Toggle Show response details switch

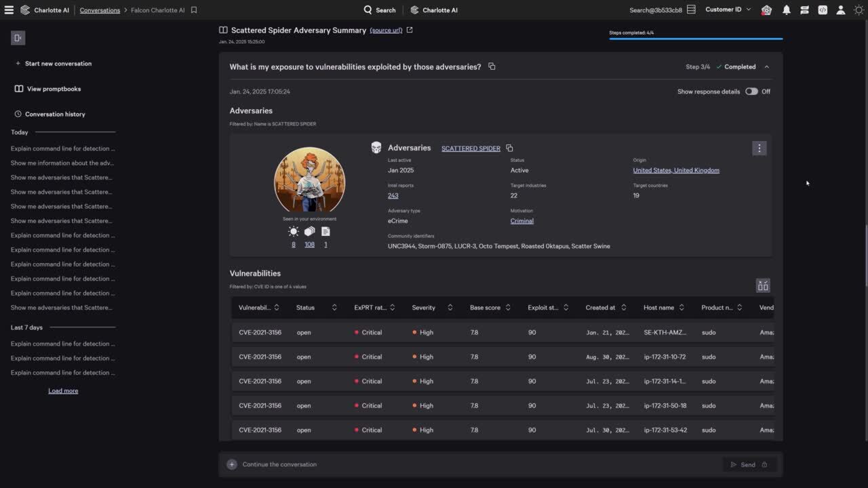(x=751, y=91)
